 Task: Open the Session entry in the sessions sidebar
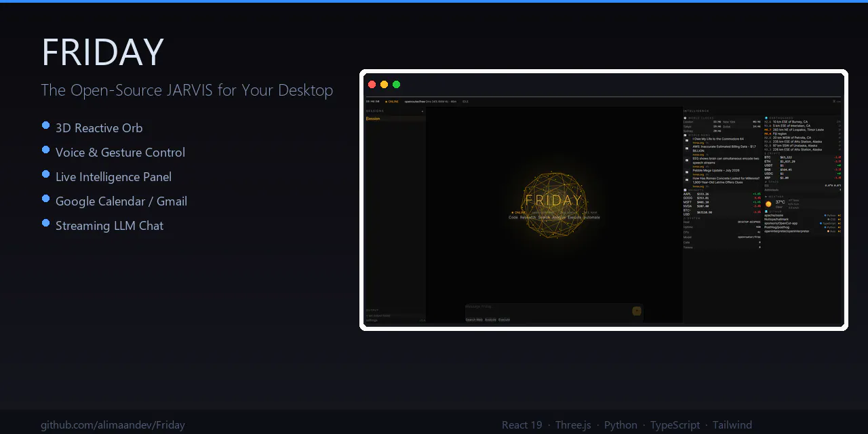point(395,119)
